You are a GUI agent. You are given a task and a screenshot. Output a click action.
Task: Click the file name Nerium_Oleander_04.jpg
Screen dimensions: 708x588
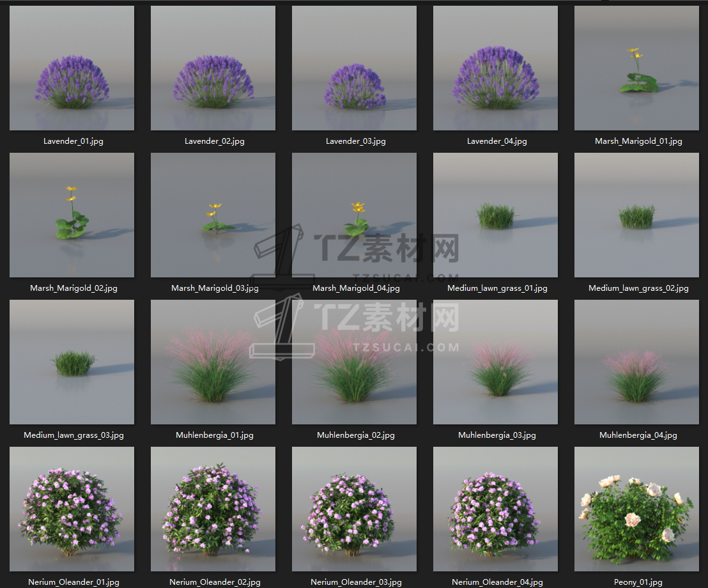(x=497, y=582)
